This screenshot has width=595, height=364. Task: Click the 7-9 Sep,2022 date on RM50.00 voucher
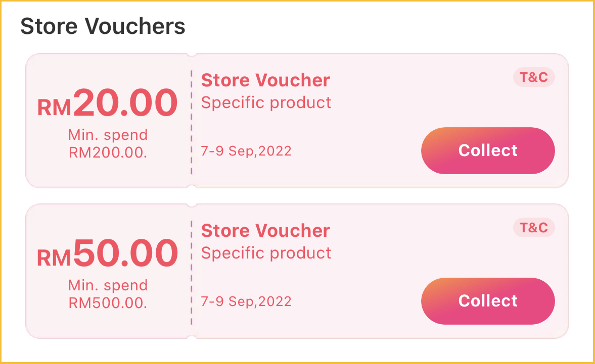[246, 301]
